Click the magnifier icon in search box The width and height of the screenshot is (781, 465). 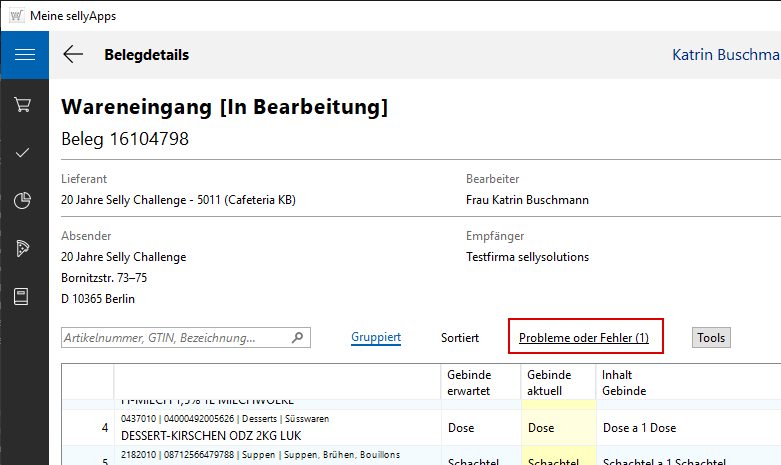[x=297, y=338]
